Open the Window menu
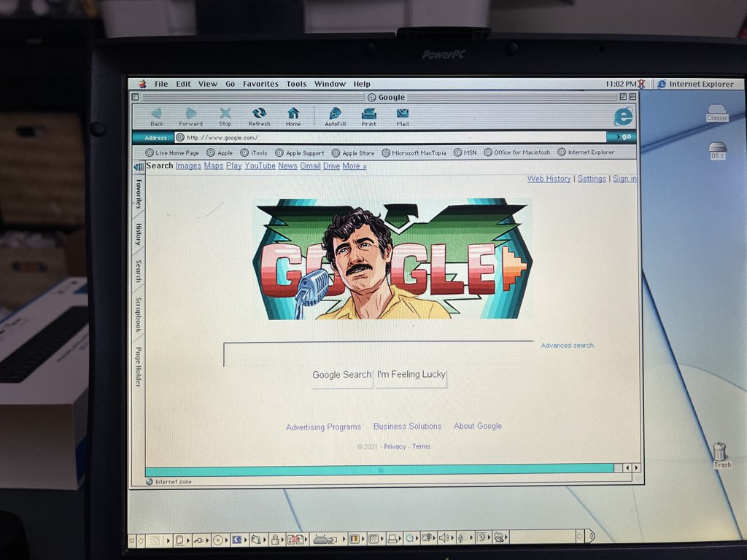Screen dimensions: 747x560 [x=330, y=84]
